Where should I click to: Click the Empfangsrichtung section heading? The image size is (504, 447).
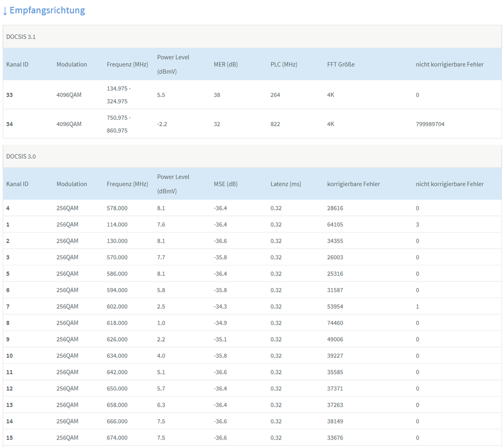point(47,10)
